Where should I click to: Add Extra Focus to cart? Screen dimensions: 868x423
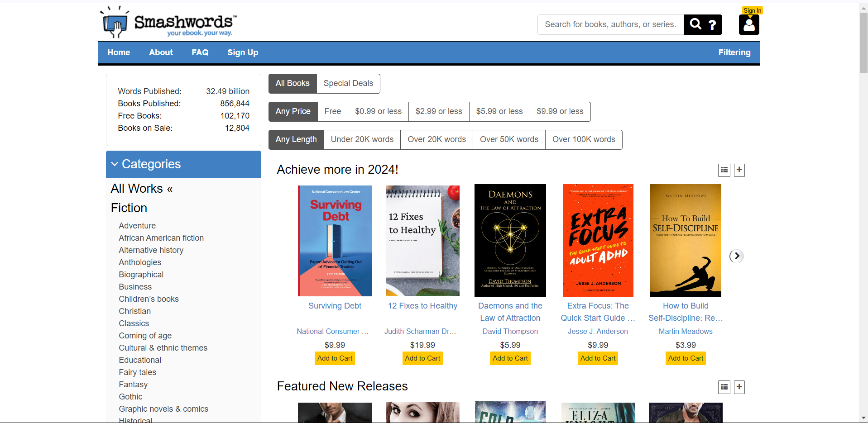(598, 358)
